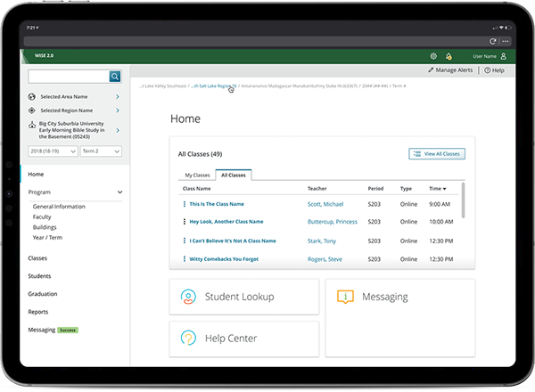This screenshot has width=535, height=392.
Task: Switch to the My Classes tab
Action: click(x=197, y=175)
